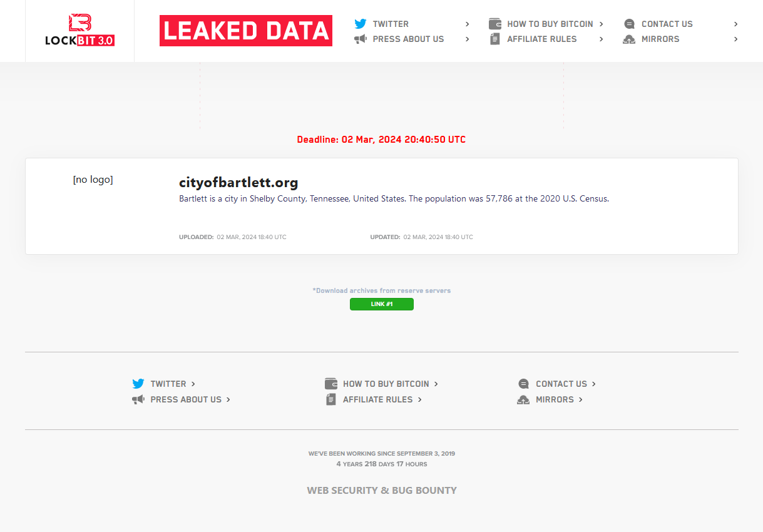Click the cloud Mirrors icon in header

pos(630,39)
